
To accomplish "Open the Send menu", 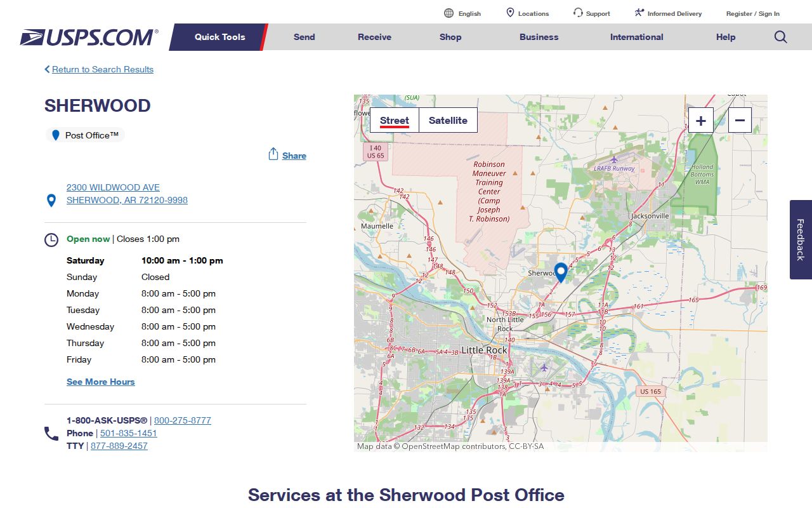I will coord(304,37).
